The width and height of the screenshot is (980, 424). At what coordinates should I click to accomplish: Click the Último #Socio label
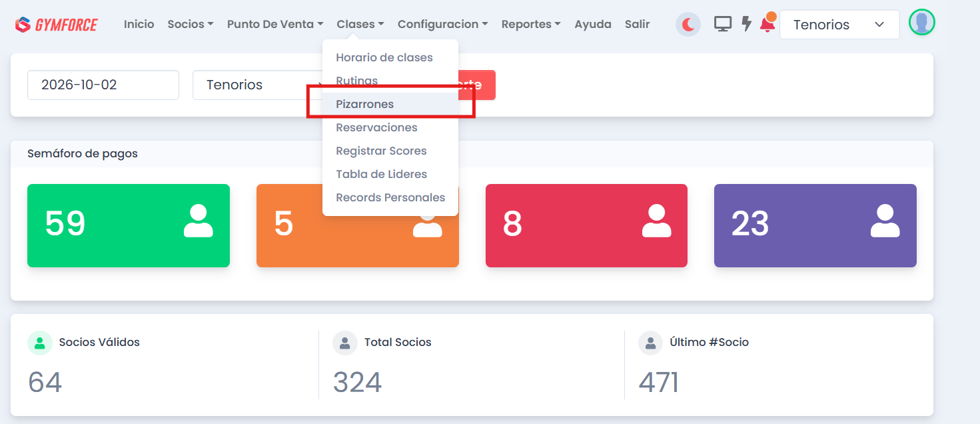[710, 342]
